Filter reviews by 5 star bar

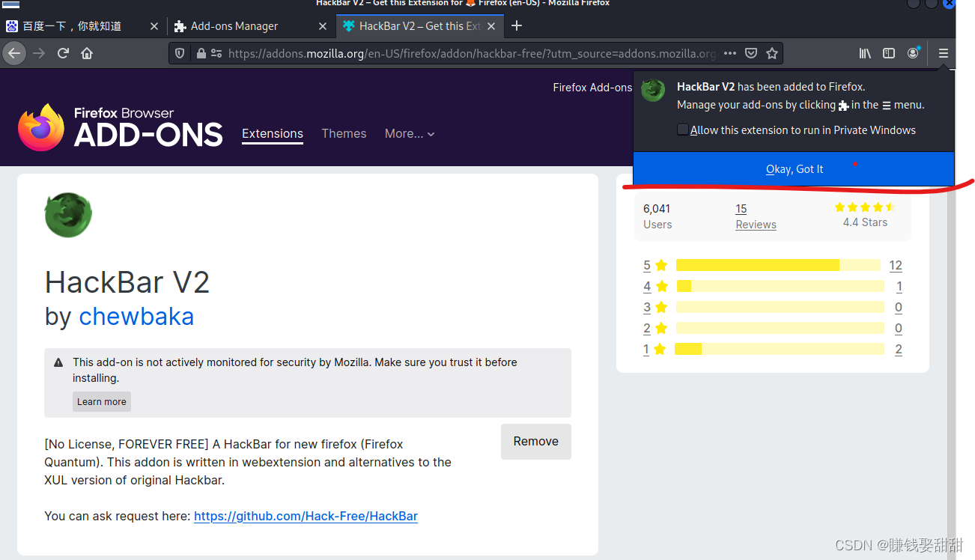(x=778, y=265)
